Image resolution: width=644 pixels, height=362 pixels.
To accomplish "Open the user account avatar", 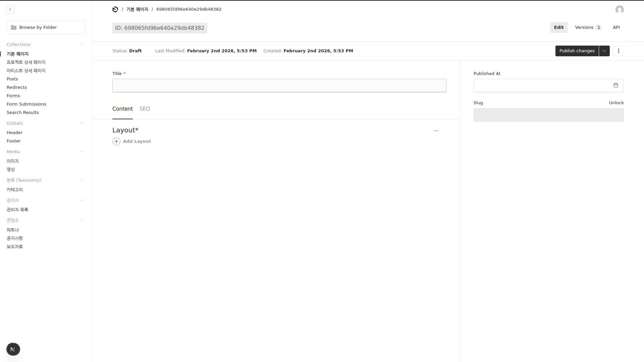I will coord(620,9).
